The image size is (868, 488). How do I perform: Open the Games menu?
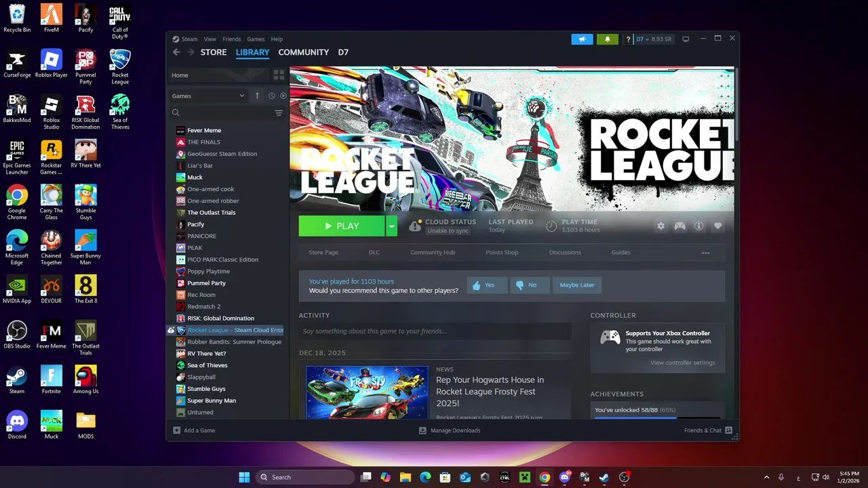[256, 39]
